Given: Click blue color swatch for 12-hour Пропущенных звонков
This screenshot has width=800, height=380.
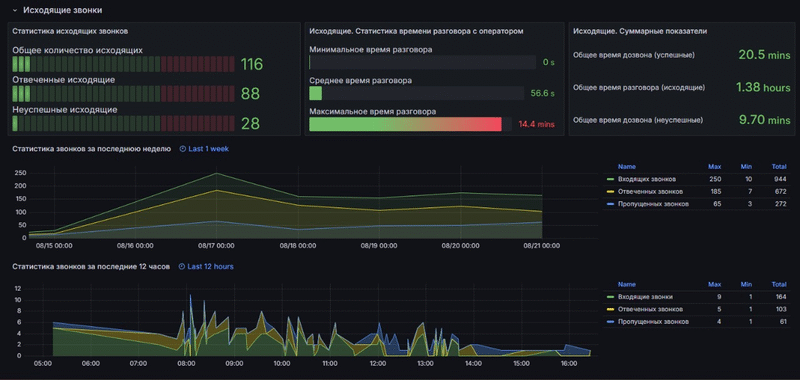Looking at the screenshot, I should (x=610, y=322).
